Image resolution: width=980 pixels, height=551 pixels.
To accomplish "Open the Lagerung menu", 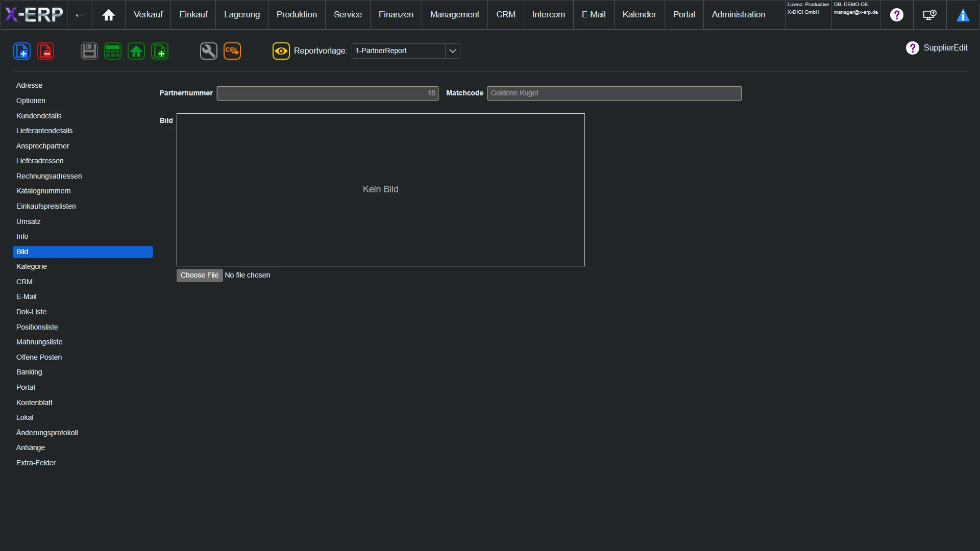I will tap(242, 15).
